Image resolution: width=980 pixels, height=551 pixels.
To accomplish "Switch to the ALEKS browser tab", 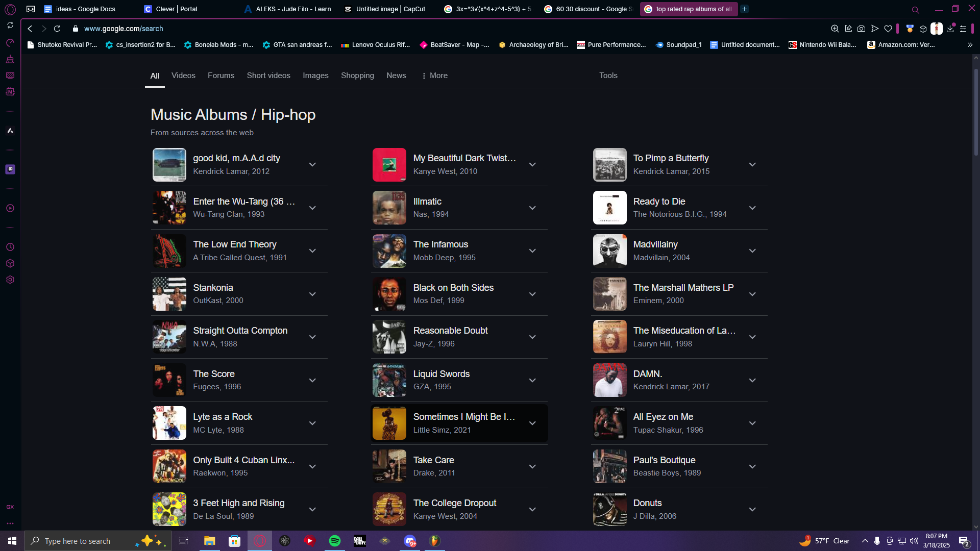I will (287, 9).
